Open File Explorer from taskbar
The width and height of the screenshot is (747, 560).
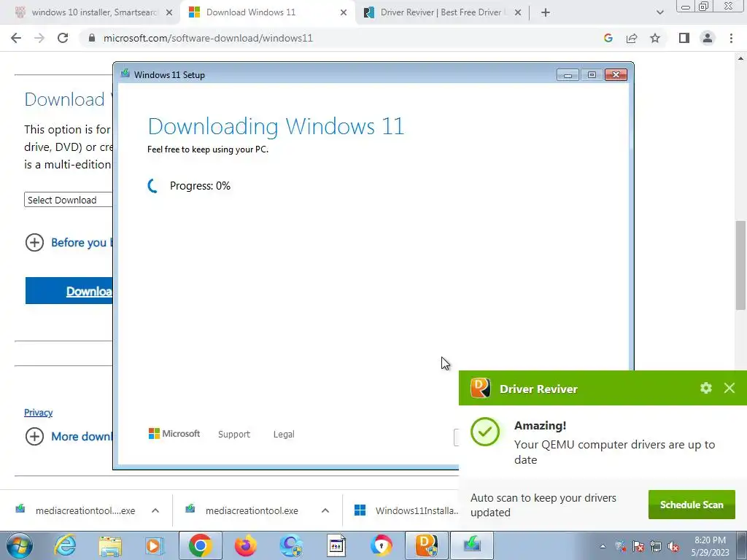click(110, 545)
